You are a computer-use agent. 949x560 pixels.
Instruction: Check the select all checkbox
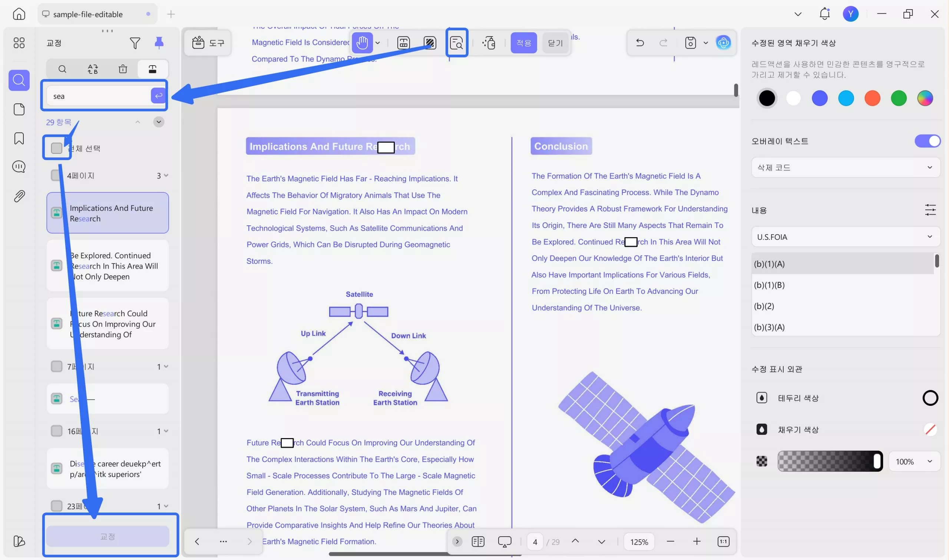[x=57, y=148]
